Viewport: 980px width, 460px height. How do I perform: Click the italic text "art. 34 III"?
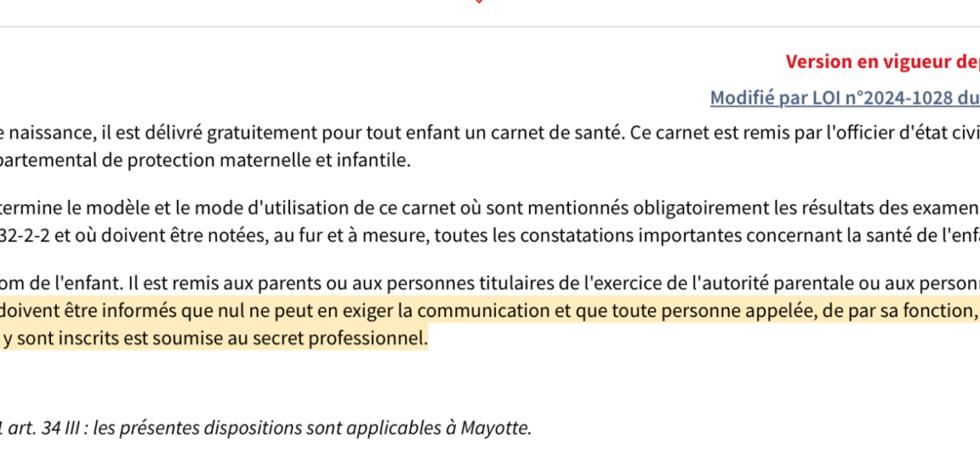[x=51, y=429]
